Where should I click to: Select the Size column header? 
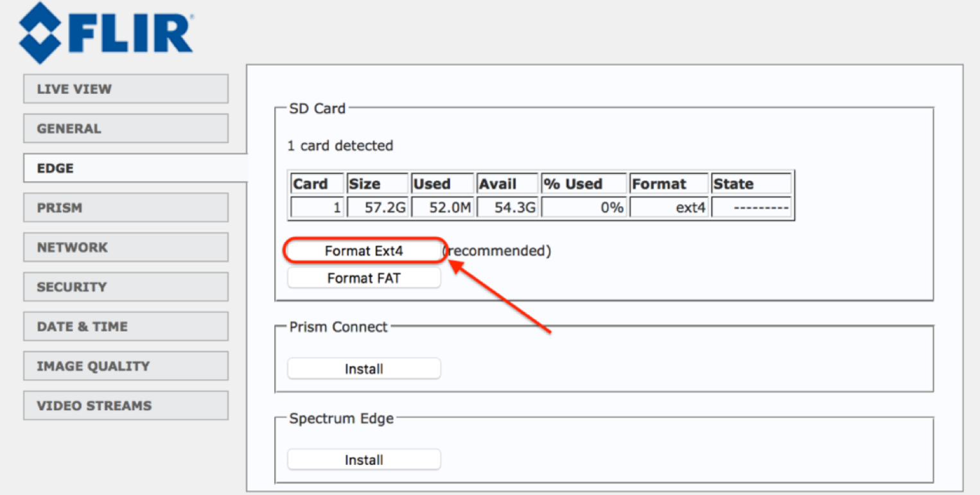[x=378, y=184]
